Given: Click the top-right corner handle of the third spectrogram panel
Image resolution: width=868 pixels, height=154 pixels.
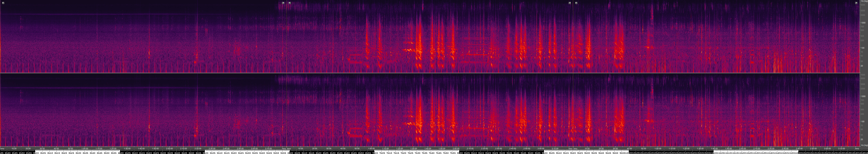Looking at the screenshot, I should [856, 3].
